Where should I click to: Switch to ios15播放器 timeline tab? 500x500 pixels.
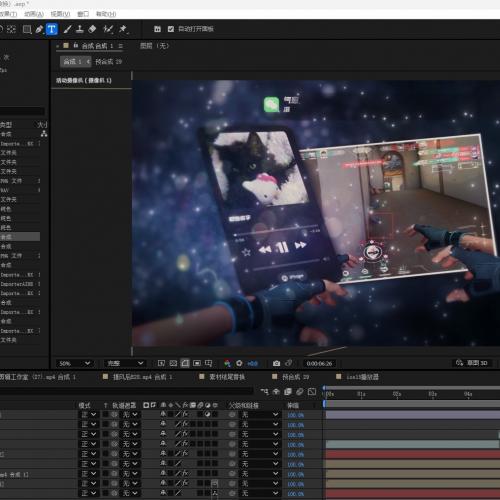pyautogui.click(x=362, y=377)
